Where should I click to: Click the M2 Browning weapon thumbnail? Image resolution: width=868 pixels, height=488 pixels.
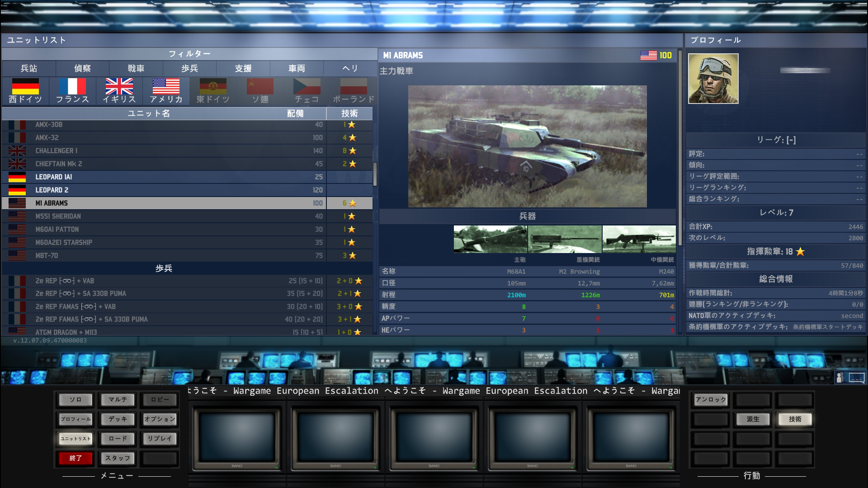pyautogui.click(x=565, y=239)
